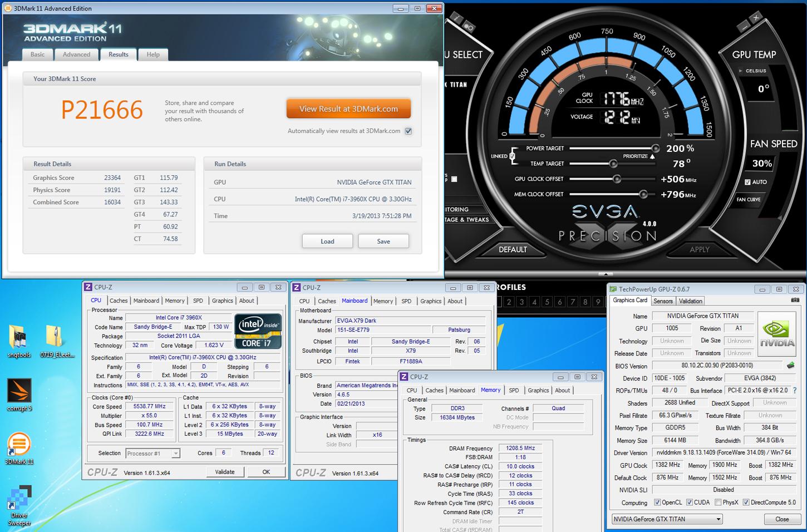Click the DRAM Frequency 1208.5 MHz value
Viewport: 807px width, 532px height.
[x=520, y=448]
